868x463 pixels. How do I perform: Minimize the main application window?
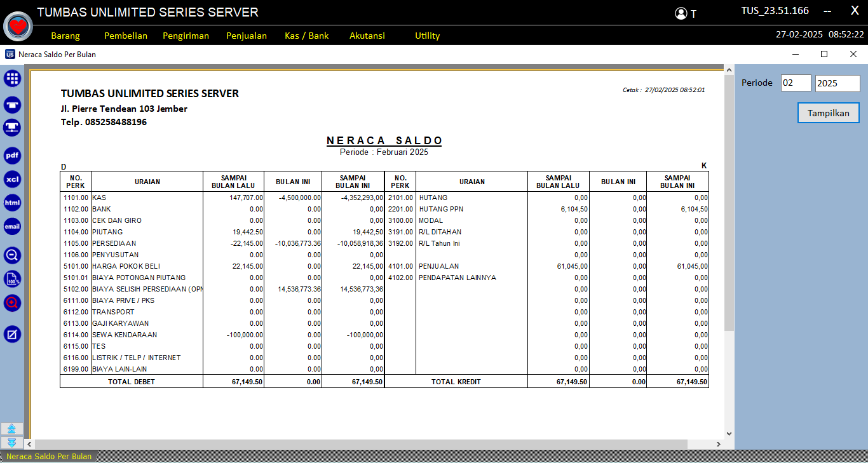(x=827, y=11)
